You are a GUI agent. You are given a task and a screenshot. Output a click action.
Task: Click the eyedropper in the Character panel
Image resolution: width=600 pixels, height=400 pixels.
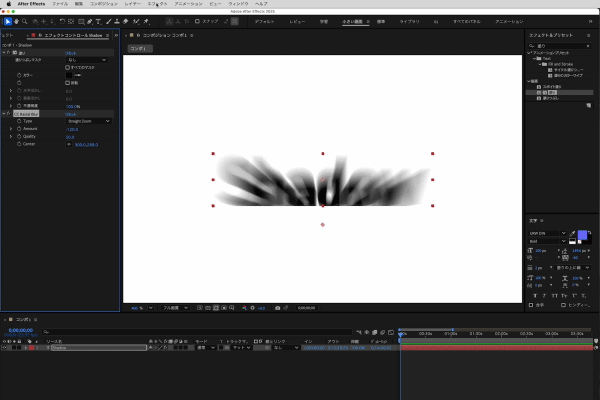pos(572,233)
